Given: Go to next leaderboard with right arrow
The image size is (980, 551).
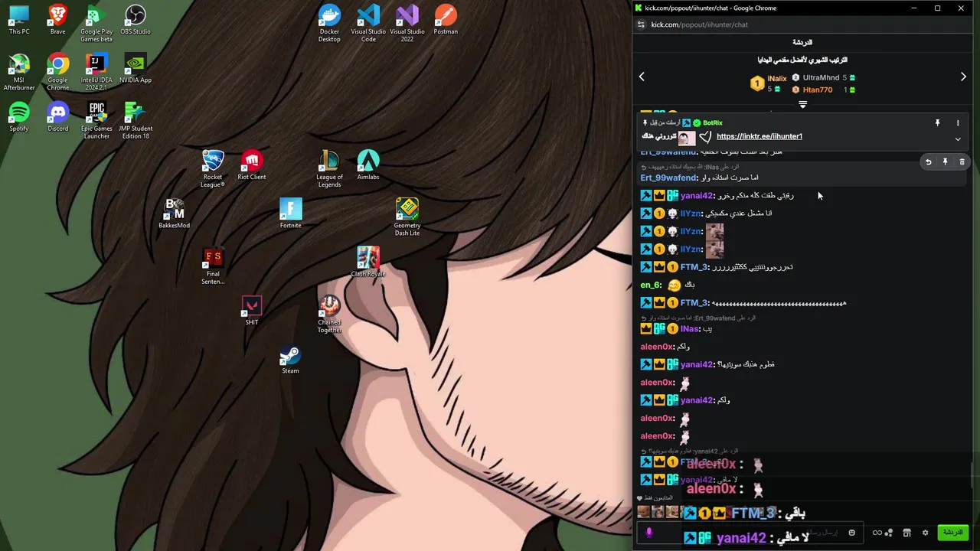Looking at the screenshot, I should pos(963,77).
